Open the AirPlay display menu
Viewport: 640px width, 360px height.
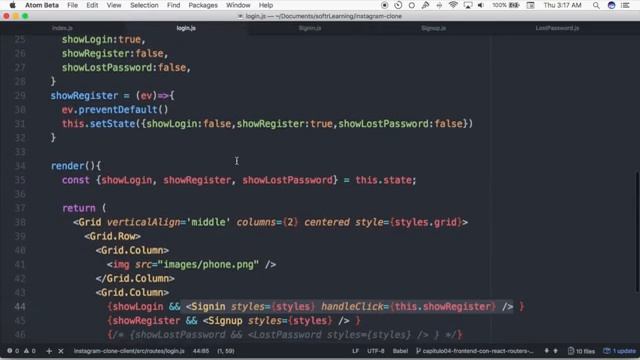pos(468,5)
